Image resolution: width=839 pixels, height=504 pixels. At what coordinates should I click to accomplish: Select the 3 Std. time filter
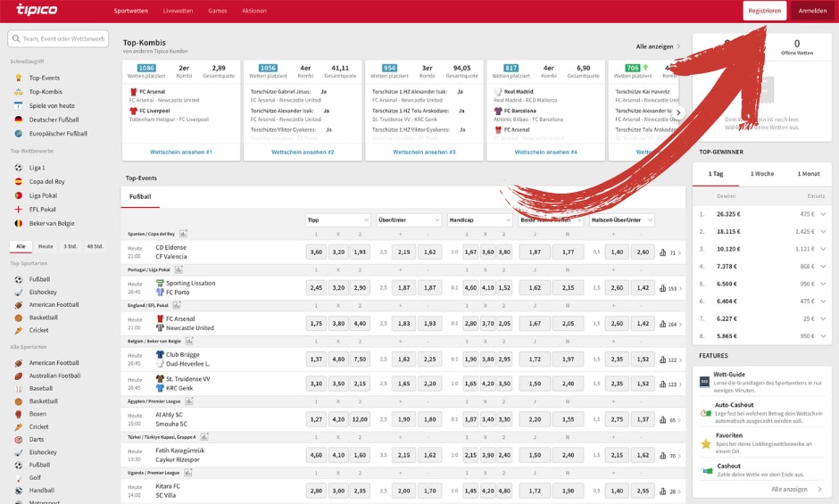(71, 246)
